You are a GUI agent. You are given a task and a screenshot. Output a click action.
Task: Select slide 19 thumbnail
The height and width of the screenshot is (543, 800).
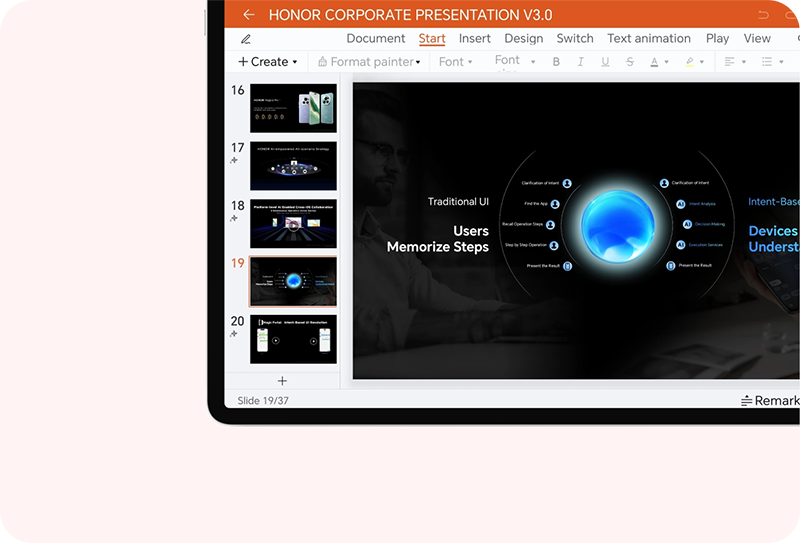(293, 281)
